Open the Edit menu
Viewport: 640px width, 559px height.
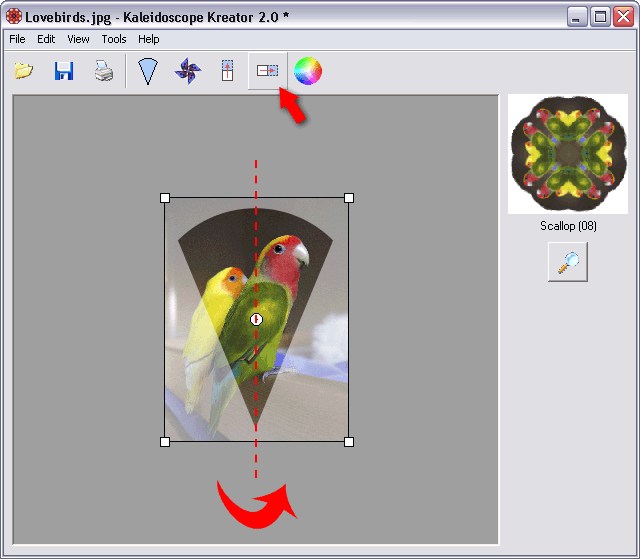click(x=46, y=39)
